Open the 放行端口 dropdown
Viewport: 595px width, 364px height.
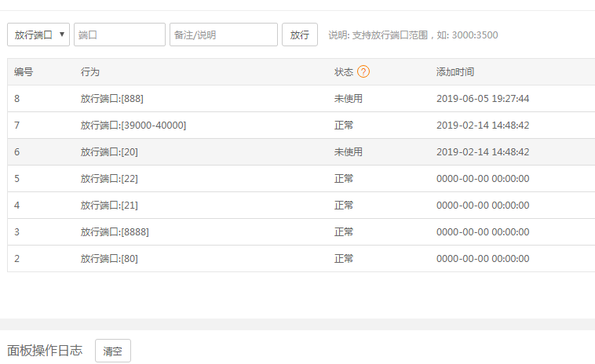38,35
